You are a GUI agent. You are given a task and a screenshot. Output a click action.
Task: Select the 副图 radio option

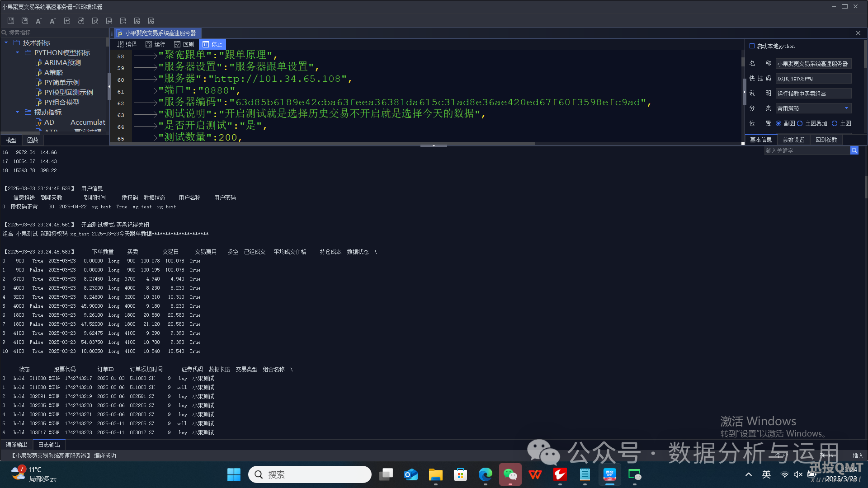[x=778, y=123]
